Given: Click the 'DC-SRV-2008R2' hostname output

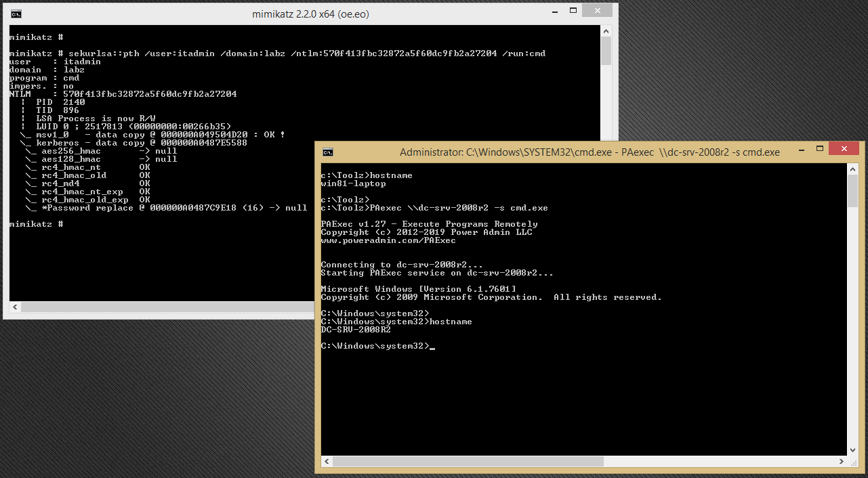Looking at the screenshot, I should pyautogui.click(x=356, y=330).
